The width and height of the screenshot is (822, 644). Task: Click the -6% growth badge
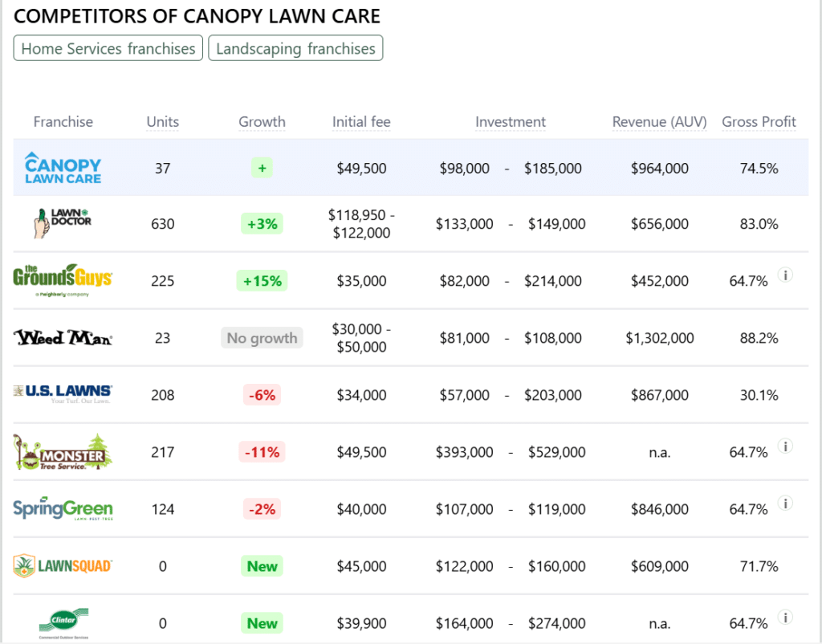point(262,395)
